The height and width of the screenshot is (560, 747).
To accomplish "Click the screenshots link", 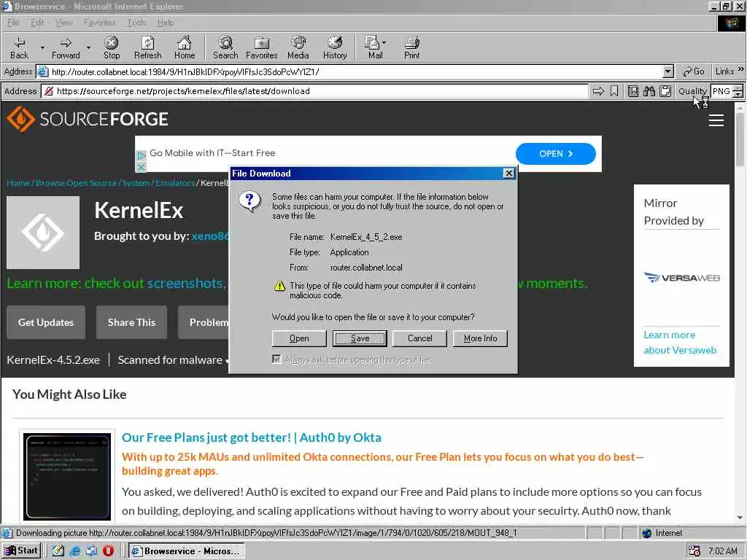I will 185,284.
